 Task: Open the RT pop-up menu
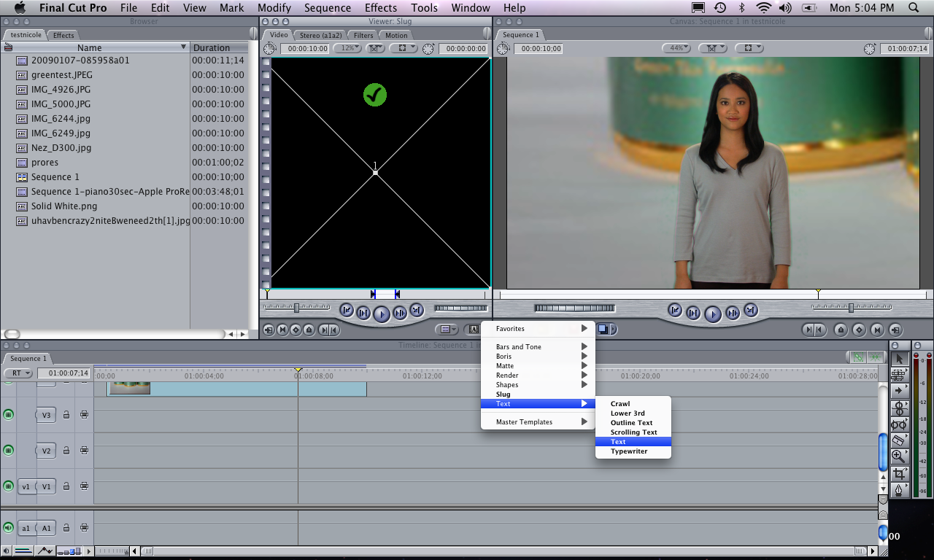(x=18, y=373)
